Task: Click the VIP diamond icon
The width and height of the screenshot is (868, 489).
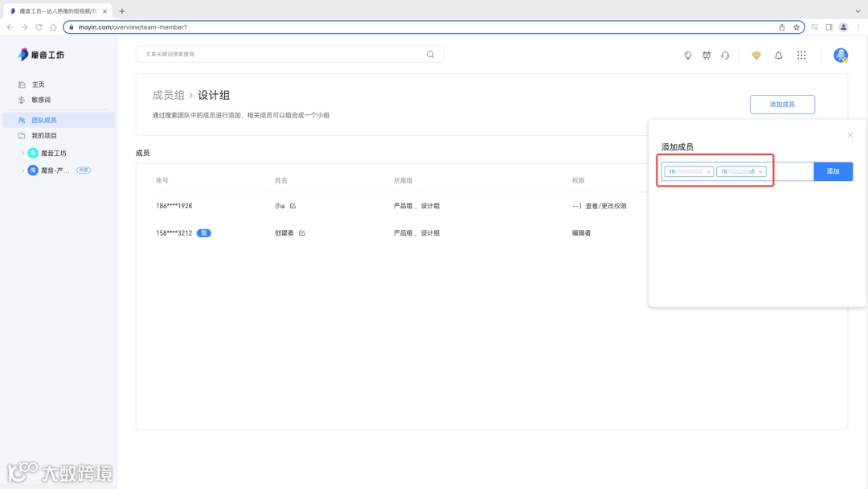Action: pos(756,55)
